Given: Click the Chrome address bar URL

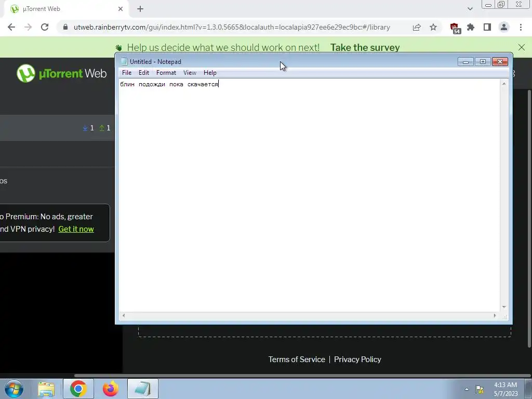Looking at the screenshot, I should [x=232, y=27].
